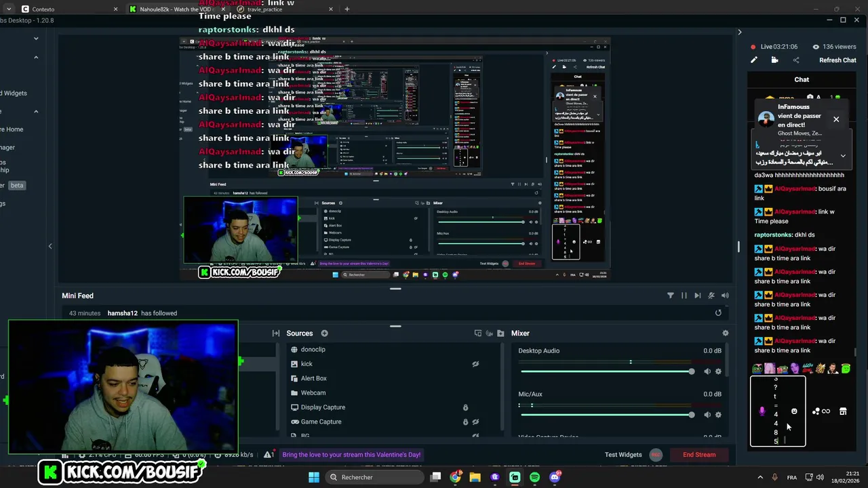
Task: Expand the pinned chat message chevron
Action: pos(843,156)
